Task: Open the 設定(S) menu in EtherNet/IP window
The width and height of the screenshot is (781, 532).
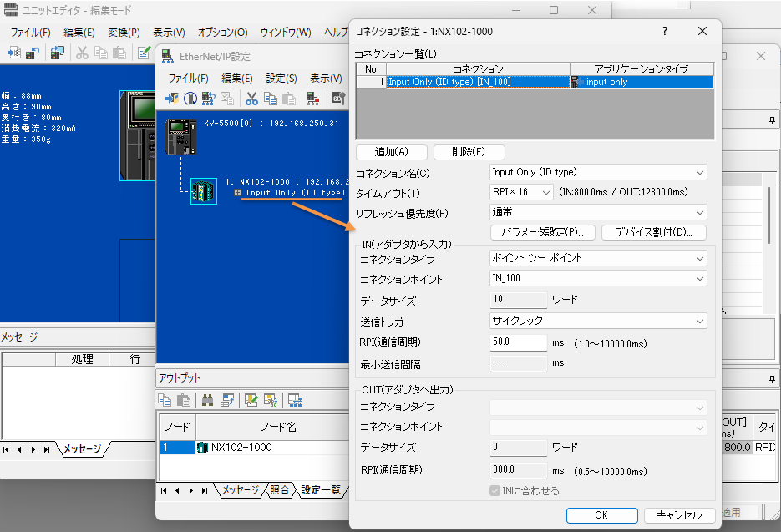Action: coord(281,78)
